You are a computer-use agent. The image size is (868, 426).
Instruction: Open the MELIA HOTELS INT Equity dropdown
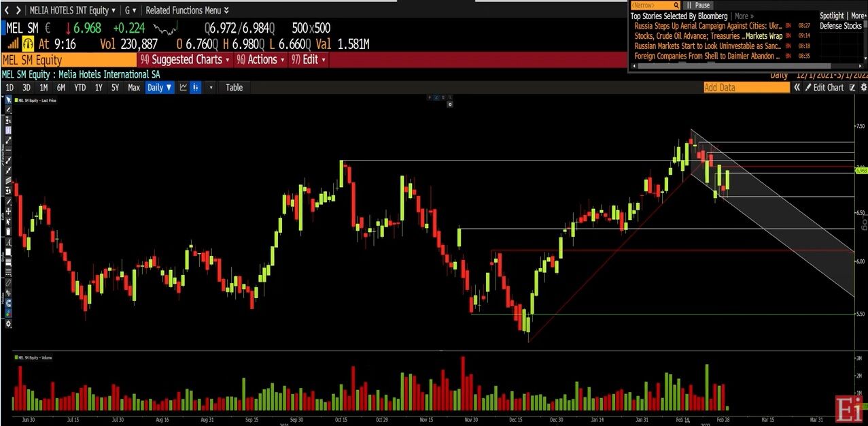(73, 10)
